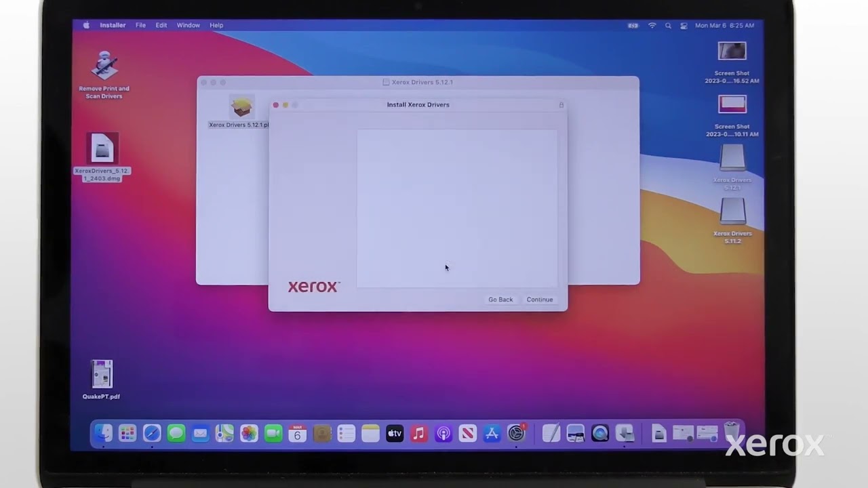Select the Screen Shot 10.11 AM desktop file
The width and height of the screenshot is (868, 488).
click(732, 116)
